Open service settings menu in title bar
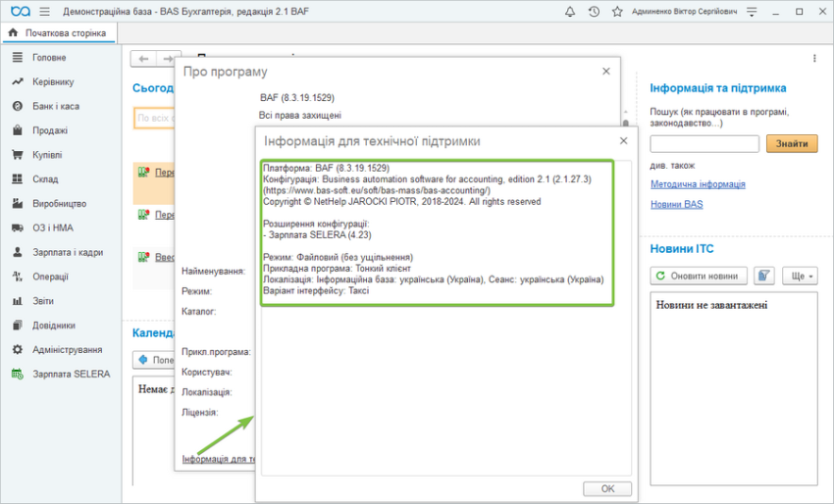 tap(752, 11)
